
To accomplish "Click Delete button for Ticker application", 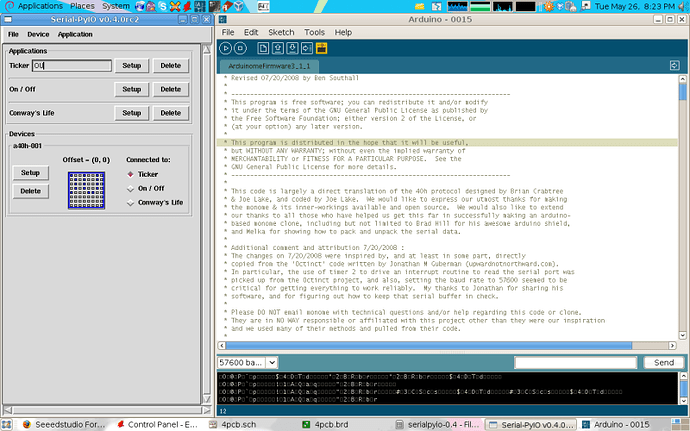I will tap(171, 66).
